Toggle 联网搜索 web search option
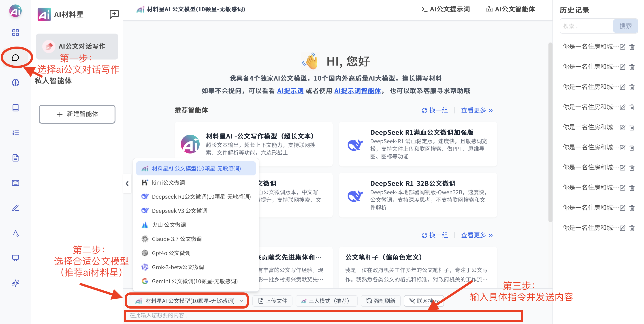 [x=424, y=301]
